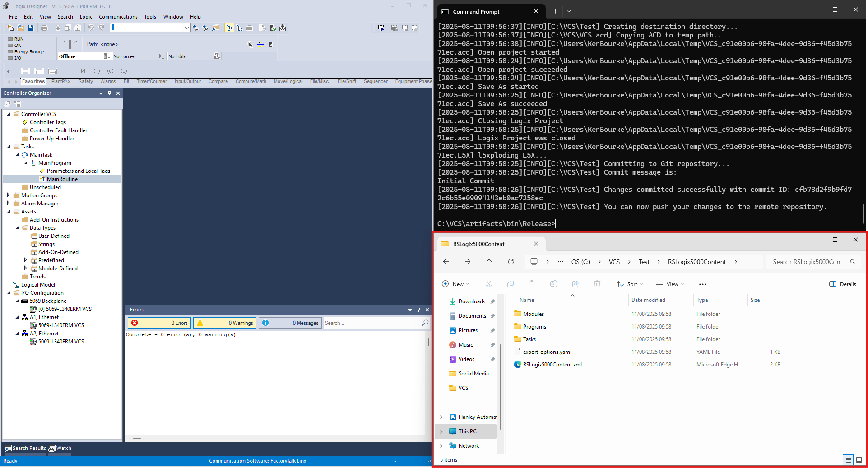The height and width of the screenshot is (468, 868).
Task: Toggle the 0 Warnings filter button
Action: pyautogui.click(x=225, y=323)
